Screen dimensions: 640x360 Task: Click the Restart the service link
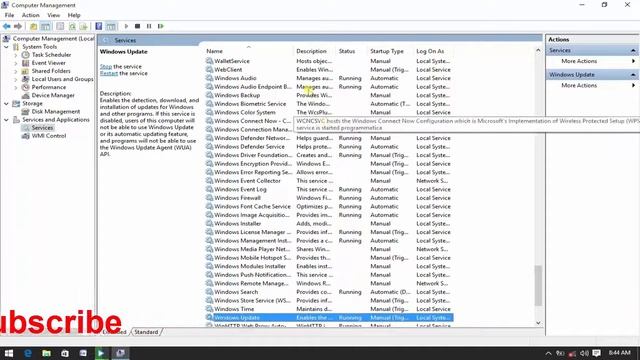109,73
